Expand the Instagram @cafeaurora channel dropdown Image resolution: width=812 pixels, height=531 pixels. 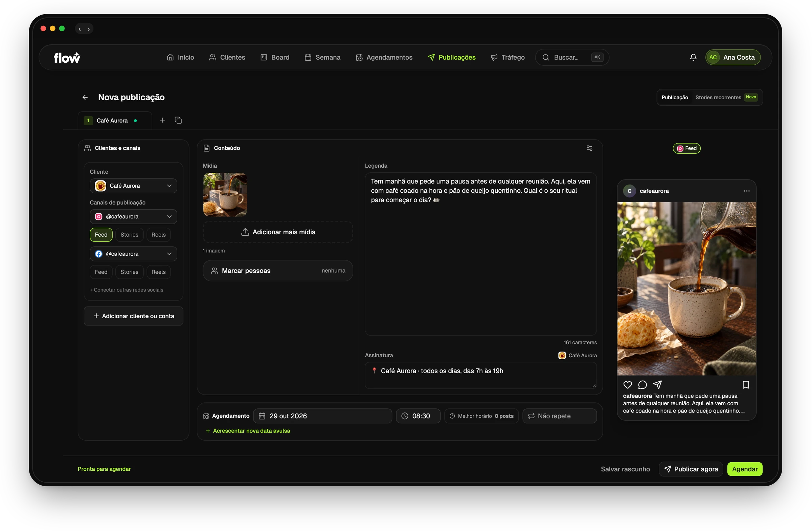pos(133,216)
